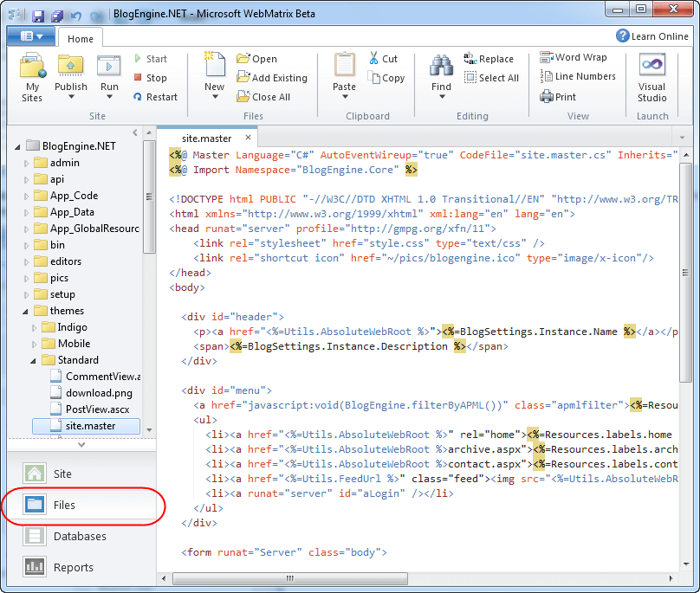
Task: Open the Find dropdown arrow
Action: pyautogui.click(x=442, y=96)
